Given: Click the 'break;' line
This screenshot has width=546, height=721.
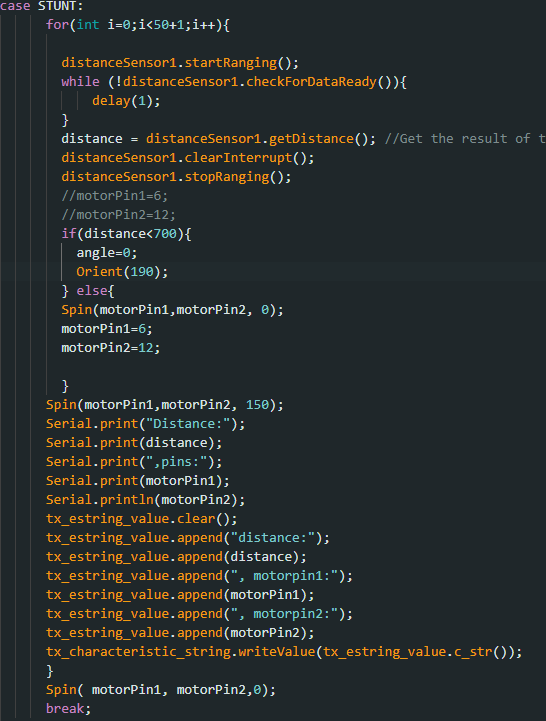Looking at the screenshot, I should [x=69, y=709].
